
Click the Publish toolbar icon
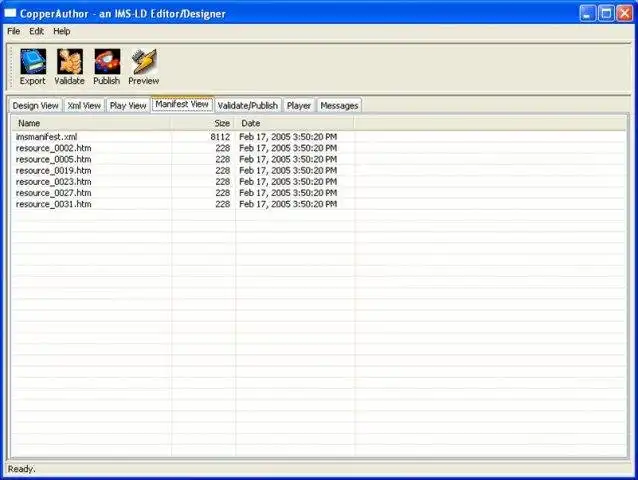[107, 61]
